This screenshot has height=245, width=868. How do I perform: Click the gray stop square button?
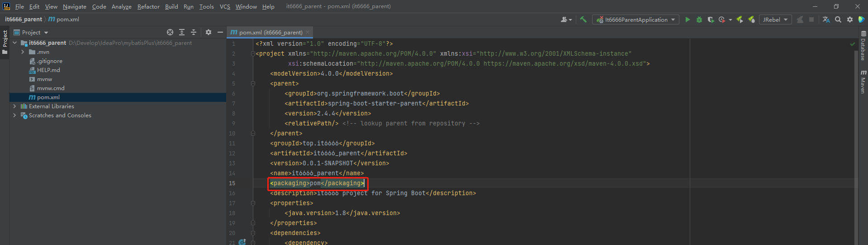point(811,19)
